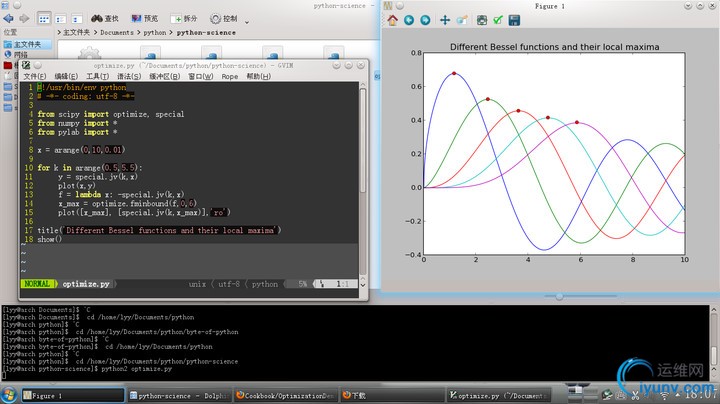The height and width of the screenshot is (404, 720).
Task: Click the terminal scrollbar up arrow
Action: (x=714, y=310)
